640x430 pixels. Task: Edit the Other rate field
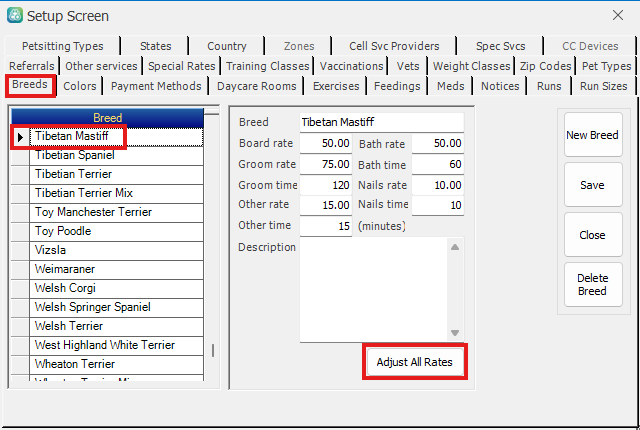326,205
